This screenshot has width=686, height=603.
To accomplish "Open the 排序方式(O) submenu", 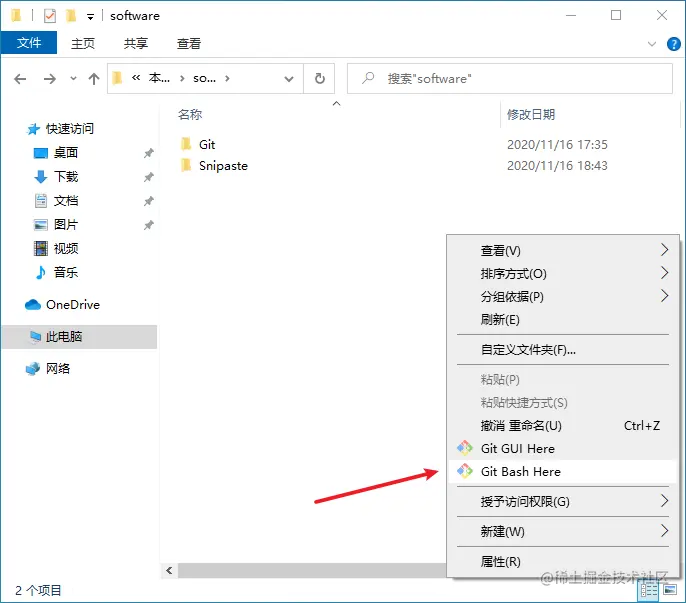I will [563, 273].
